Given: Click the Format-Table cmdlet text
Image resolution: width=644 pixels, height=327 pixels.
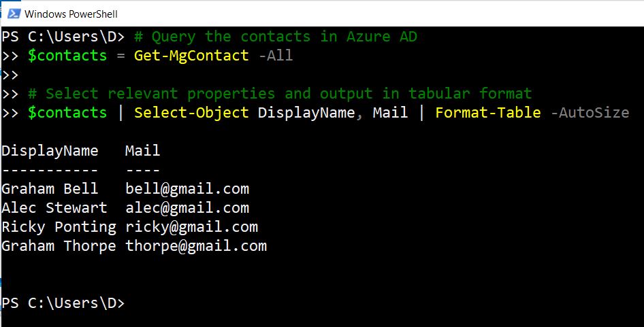Looking at the screenshot, I should click(x=488, y=112).
